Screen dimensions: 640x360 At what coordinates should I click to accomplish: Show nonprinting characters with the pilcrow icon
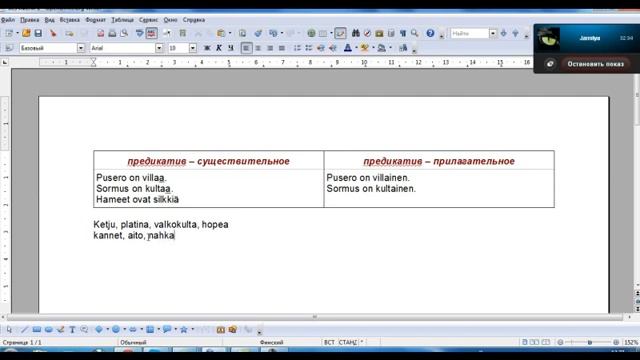pyautogui.click(x=403, y=33)
